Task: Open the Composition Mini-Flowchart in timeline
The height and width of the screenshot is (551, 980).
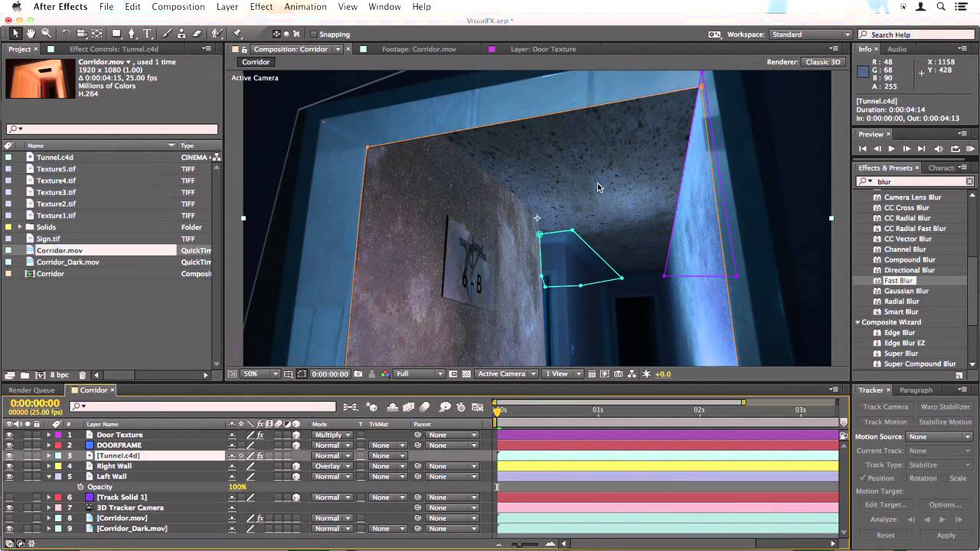Action: tap(351, 407)
